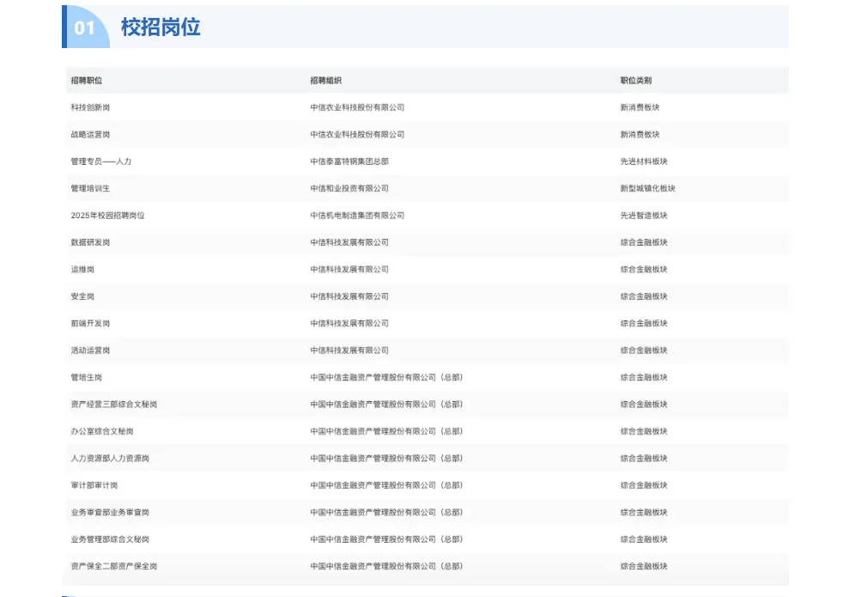Screen dimensions: 868x597
Task: Click 中信农业科技股份有限公司 in the 科技创新岗 row
Action: tap(357, 107)
